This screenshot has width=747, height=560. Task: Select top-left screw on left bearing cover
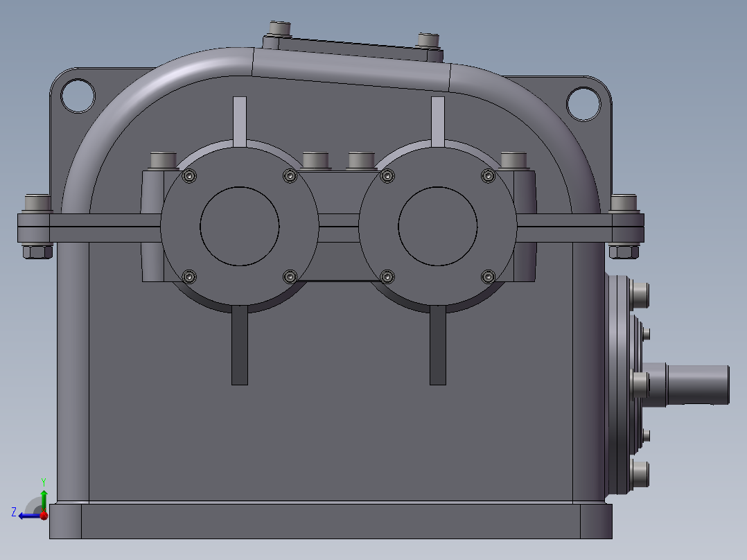(x=190, y=177)
